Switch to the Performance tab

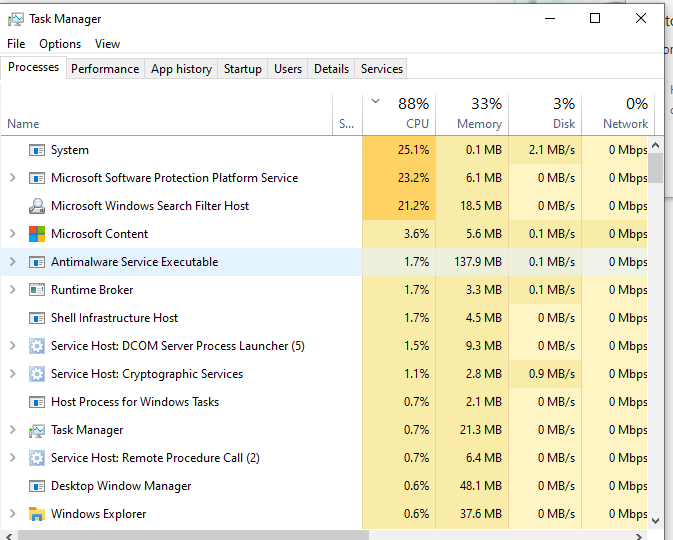pyautogui.click(x=105, y=69)
